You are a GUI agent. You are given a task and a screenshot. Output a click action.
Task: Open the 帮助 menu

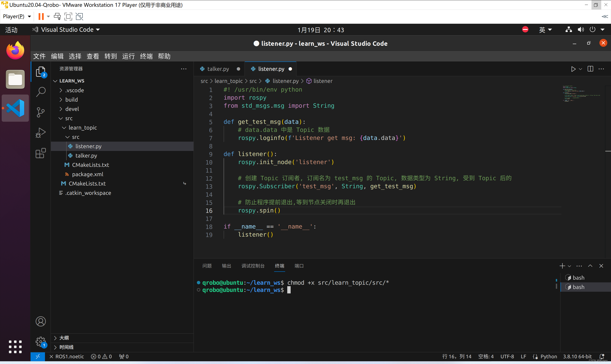coord(164,56)
